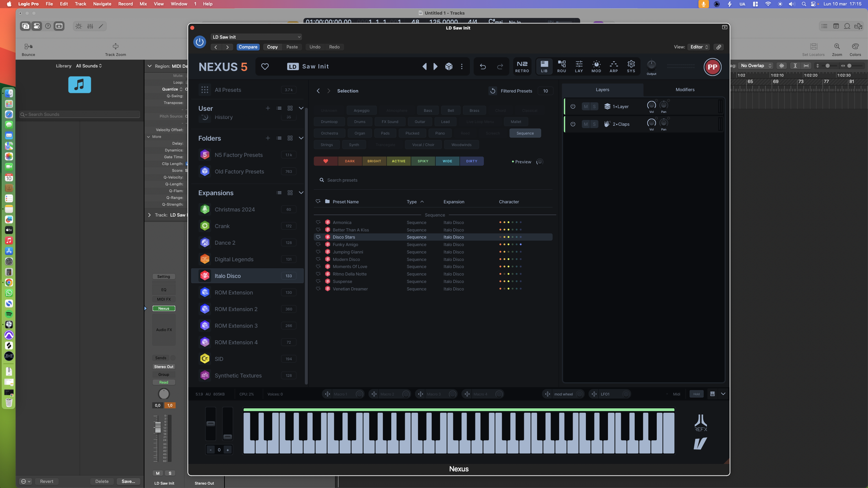Collapse the Expansions section chevron

tap(301, 192)
